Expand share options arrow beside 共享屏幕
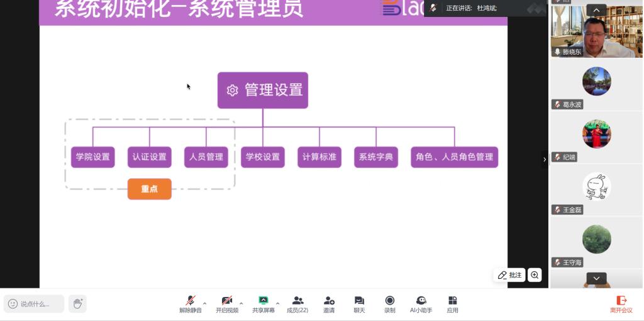The width and height of the screenshot is (644, 321). click(x=278, y=303)
